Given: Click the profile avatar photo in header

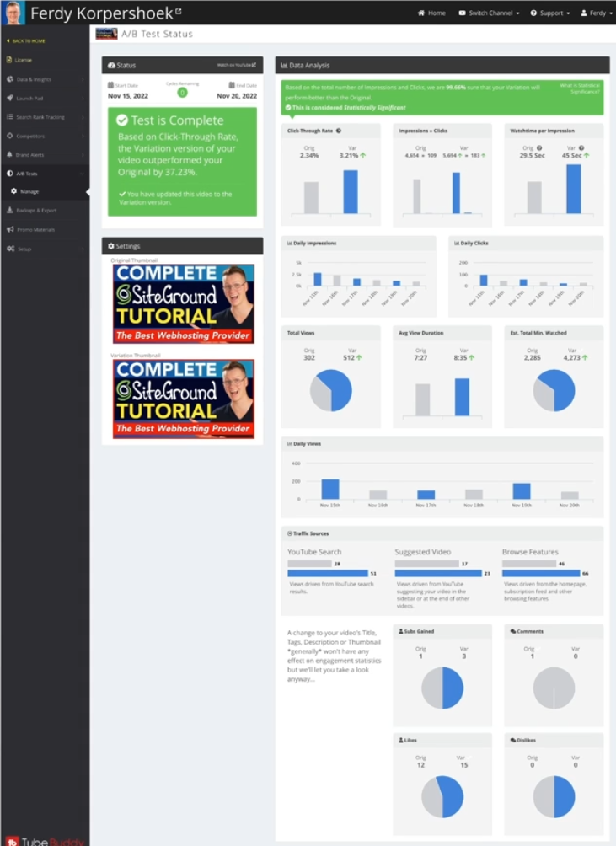Looking at the screenshot, I should (x=13, y=13).
